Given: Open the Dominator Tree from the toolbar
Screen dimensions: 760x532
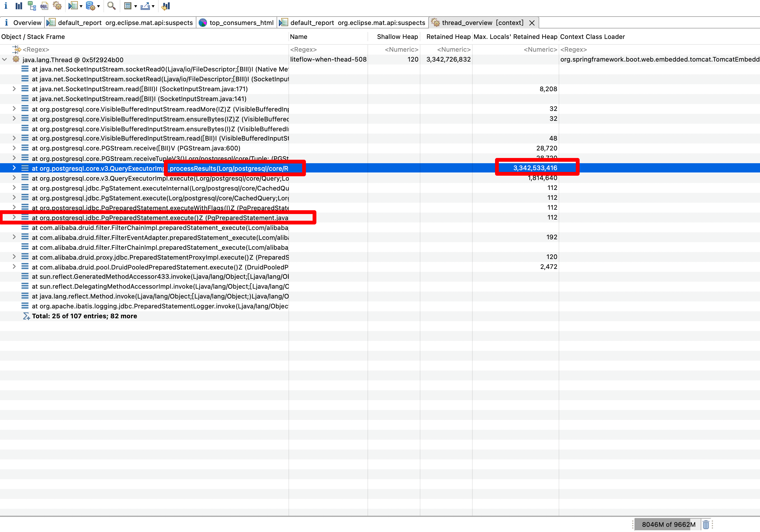Looking at the screenshot, I should click(32, 6).
